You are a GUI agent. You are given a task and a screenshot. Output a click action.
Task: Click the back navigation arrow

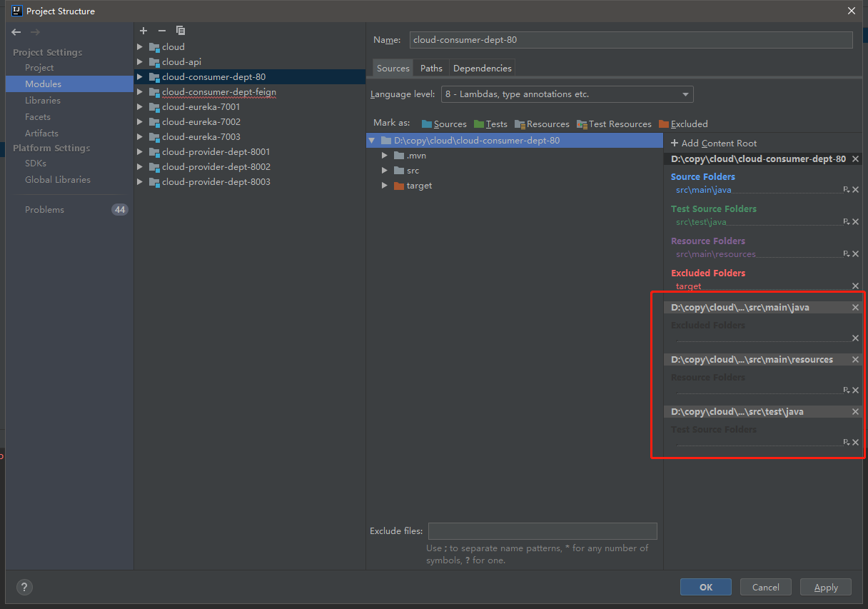16,32
